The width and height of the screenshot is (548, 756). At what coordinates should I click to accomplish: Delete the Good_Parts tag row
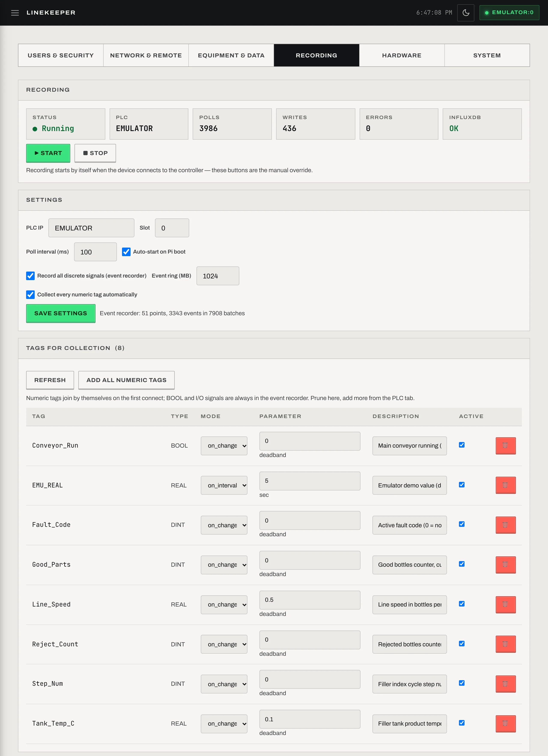point(505,565)
